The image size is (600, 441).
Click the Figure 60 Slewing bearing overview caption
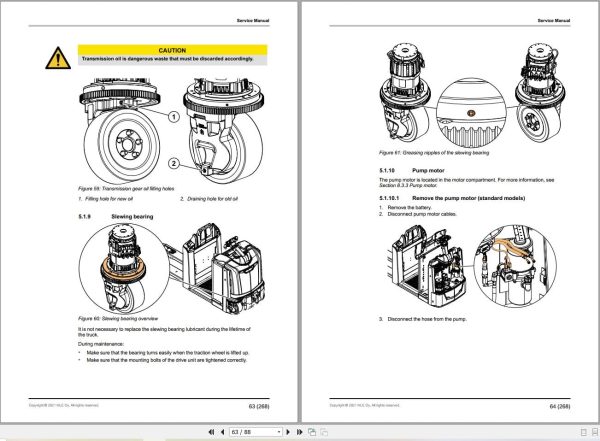click(x=118, y=318)
